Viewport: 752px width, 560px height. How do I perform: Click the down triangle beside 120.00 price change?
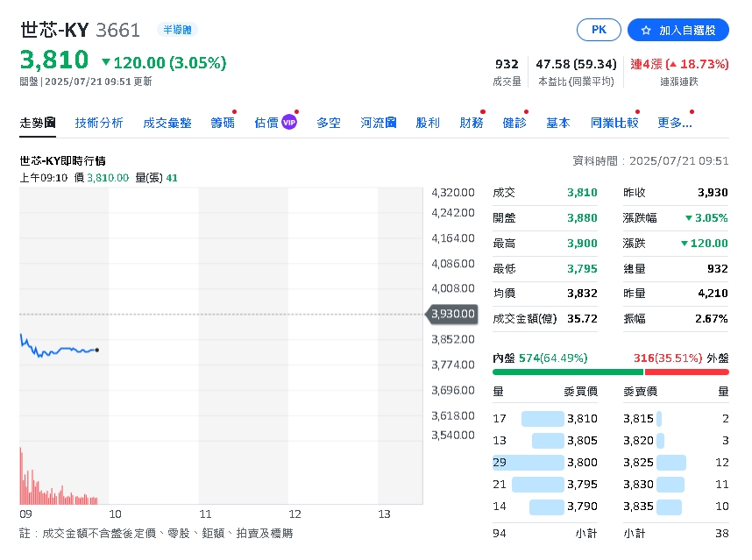[x=106, y=63]
